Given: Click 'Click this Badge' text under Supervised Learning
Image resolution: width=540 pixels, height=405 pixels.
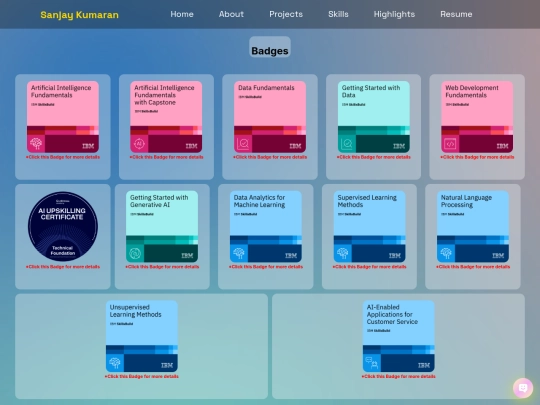Looking at the screenshot, I should point(370,267).
